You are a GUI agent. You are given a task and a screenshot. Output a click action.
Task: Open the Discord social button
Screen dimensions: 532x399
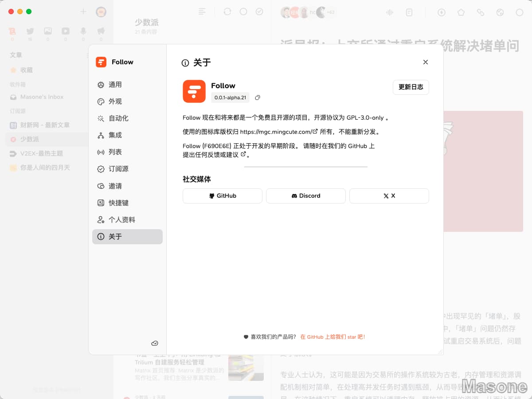pos(306,196)
